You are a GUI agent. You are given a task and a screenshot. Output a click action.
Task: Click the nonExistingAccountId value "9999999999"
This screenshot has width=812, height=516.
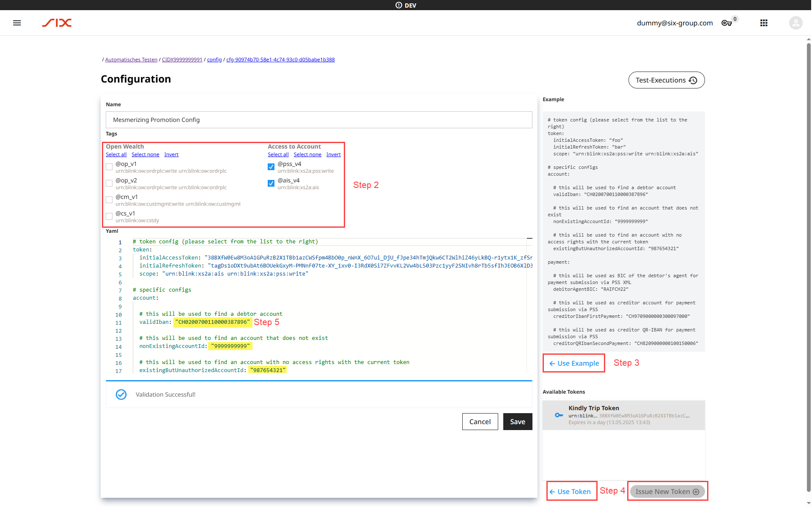click(230, 346)
